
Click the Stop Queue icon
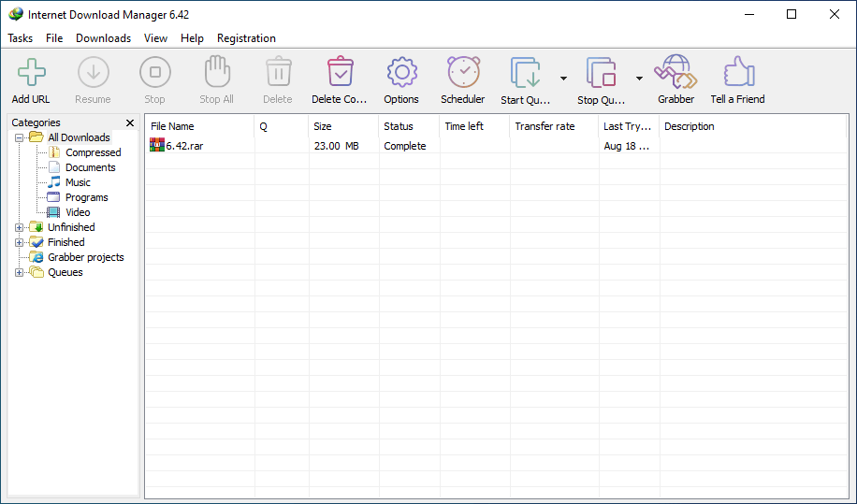(600, 73)
